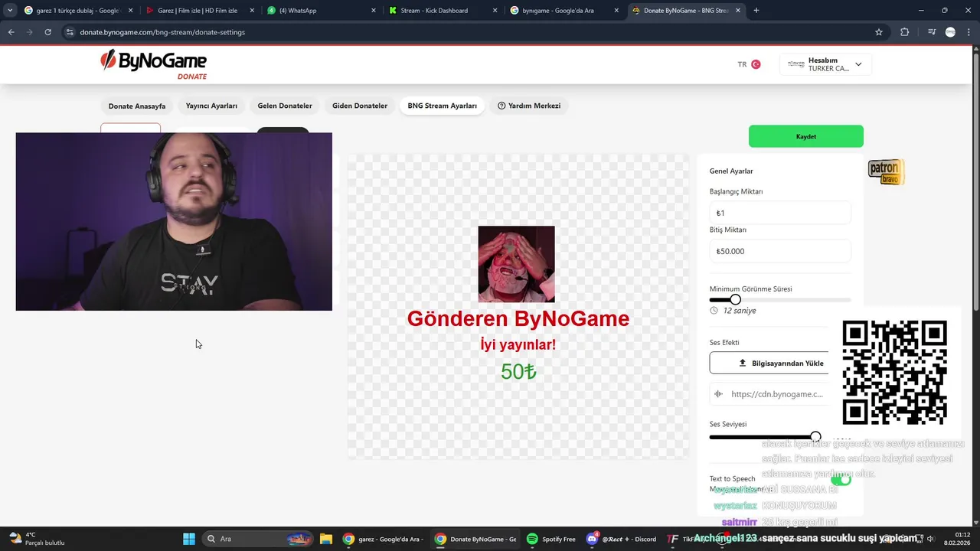The image size is (980, 551).
Task: Switch to Stream - Kick Dashboard tab
Action: (x=443, y=11)
